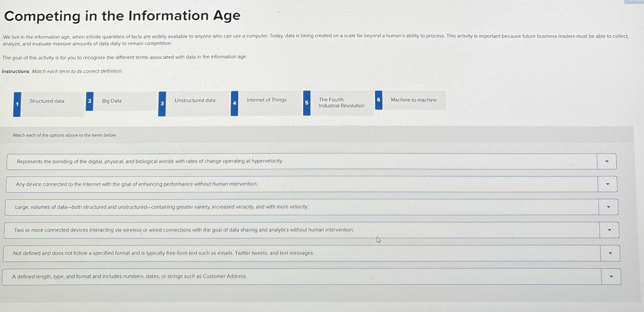
Task: Click The Fourth Industrial Revolution option
Action: [341, 102]
